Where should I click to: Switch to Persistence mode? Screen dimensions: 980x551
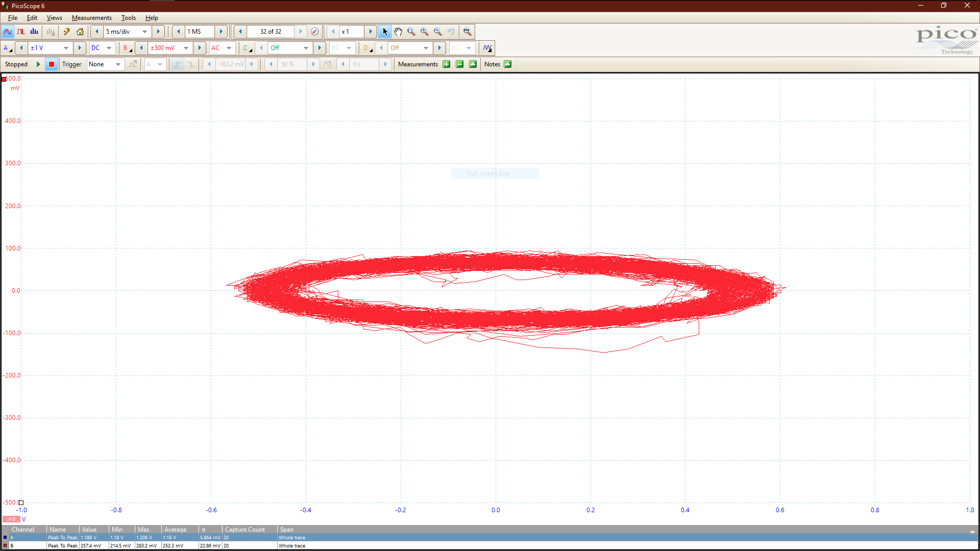point(21,32)
